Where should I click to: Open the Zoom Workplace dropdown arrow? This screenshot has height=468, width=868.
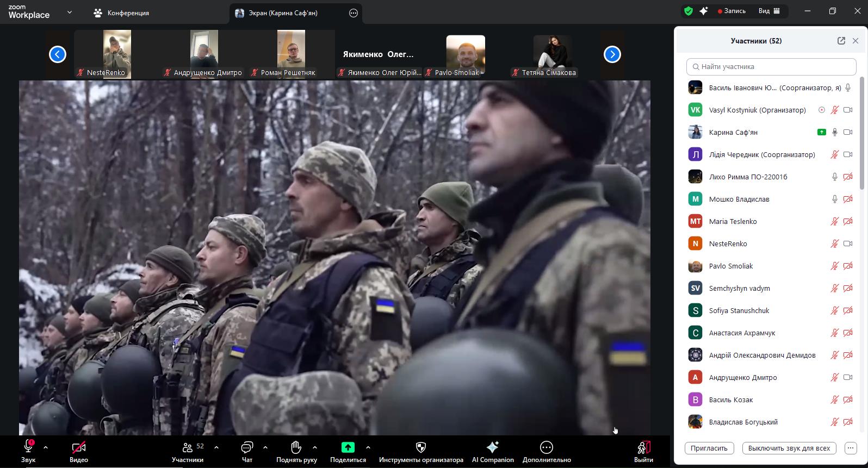(x=69, y=12)
